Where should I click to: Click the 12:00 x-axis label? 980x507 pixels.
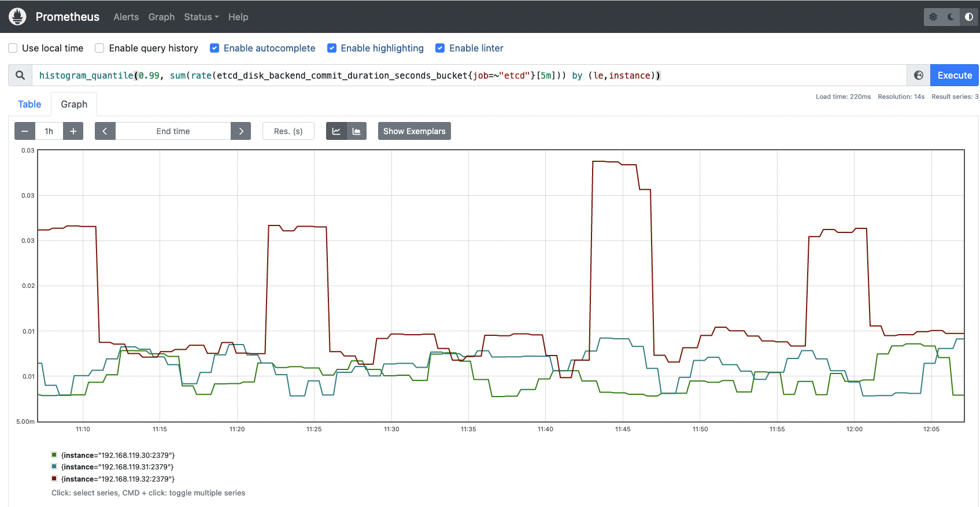(x=855, y=429)
